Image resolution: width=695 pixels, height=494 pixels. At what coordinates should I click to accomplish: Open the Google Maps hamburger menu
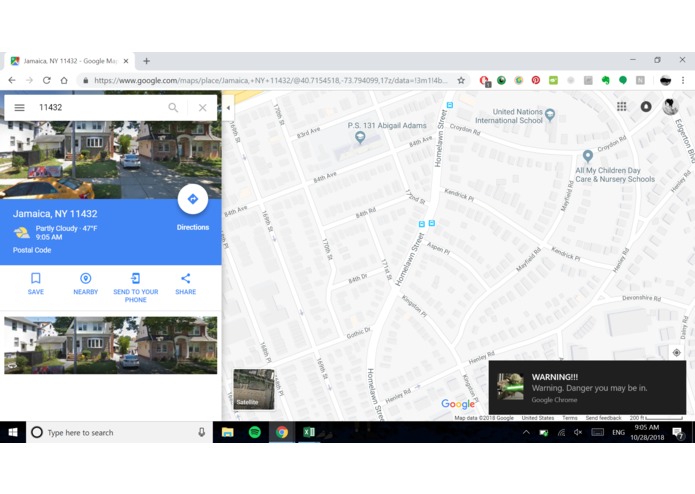20,108
